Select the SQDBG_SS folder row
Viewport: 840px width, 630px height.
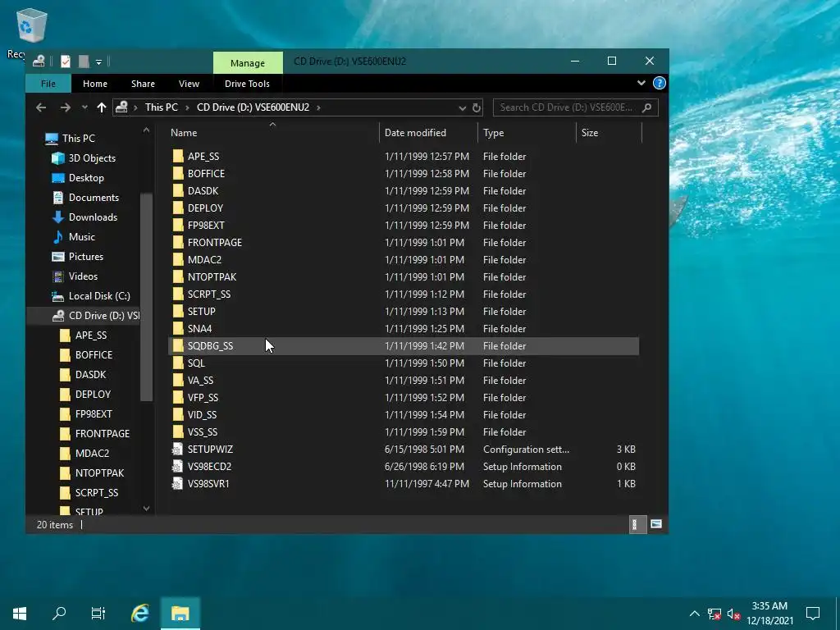(x=404, y=346)
